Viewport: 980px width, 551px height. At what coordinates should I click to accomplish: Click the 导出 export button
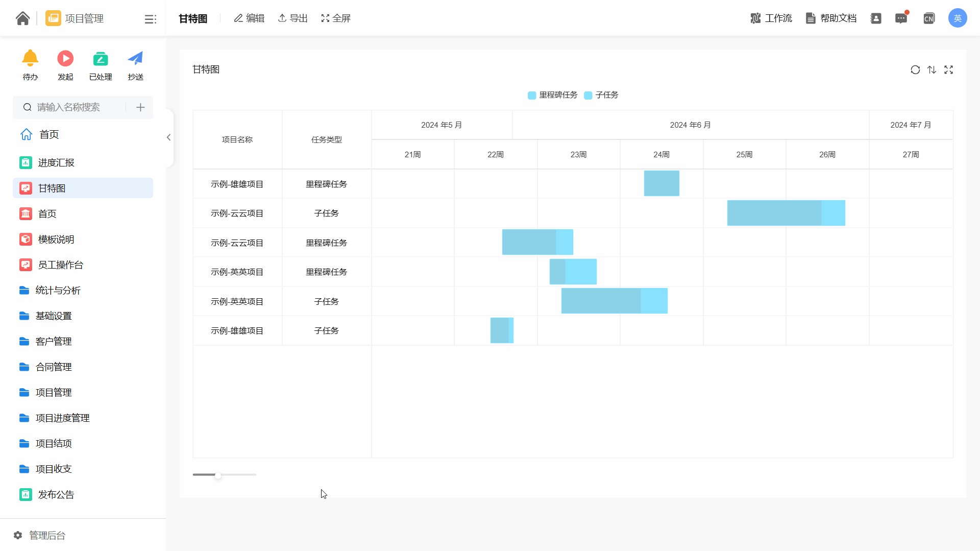click(x=293, y=18)
